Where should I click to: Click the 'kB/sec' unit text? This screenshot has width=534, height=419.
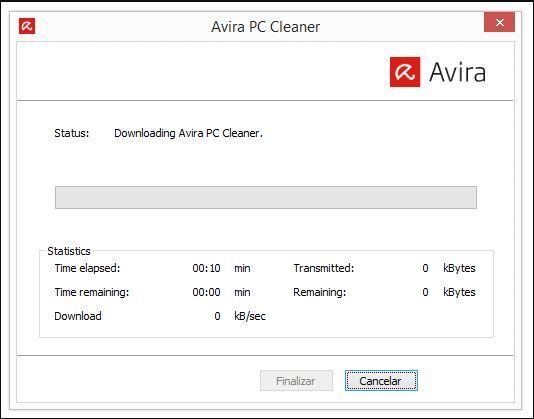(250, 316)
